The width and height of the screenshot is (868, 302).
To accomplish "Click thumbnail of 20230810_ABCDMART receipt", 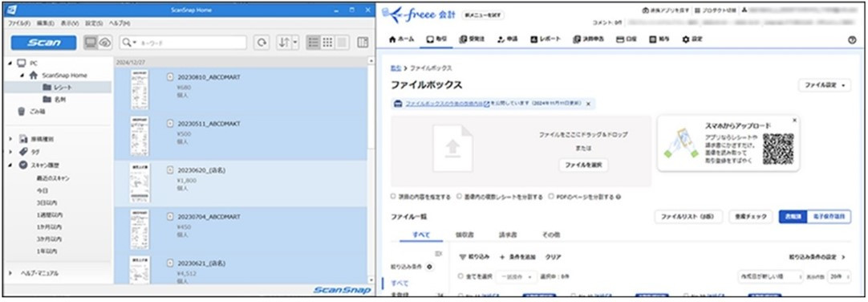I will (139, 90).
